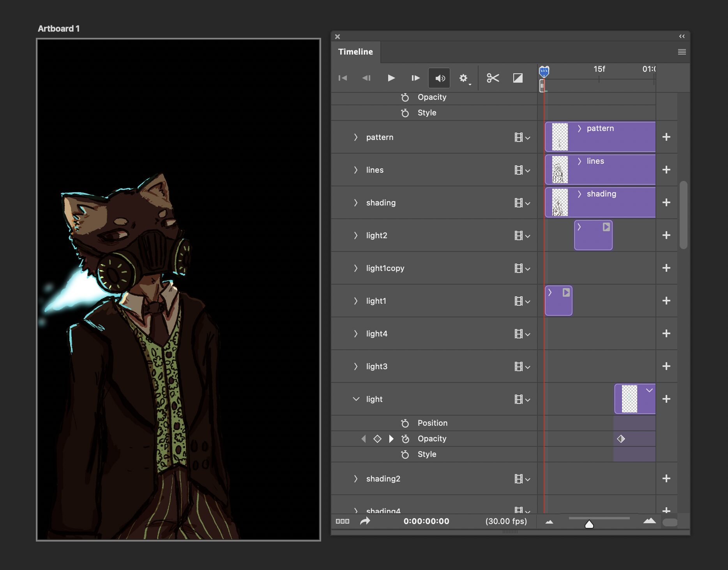Expand the lines track
The height and width of the screenshot is (570, 728).
coord(355,170)
